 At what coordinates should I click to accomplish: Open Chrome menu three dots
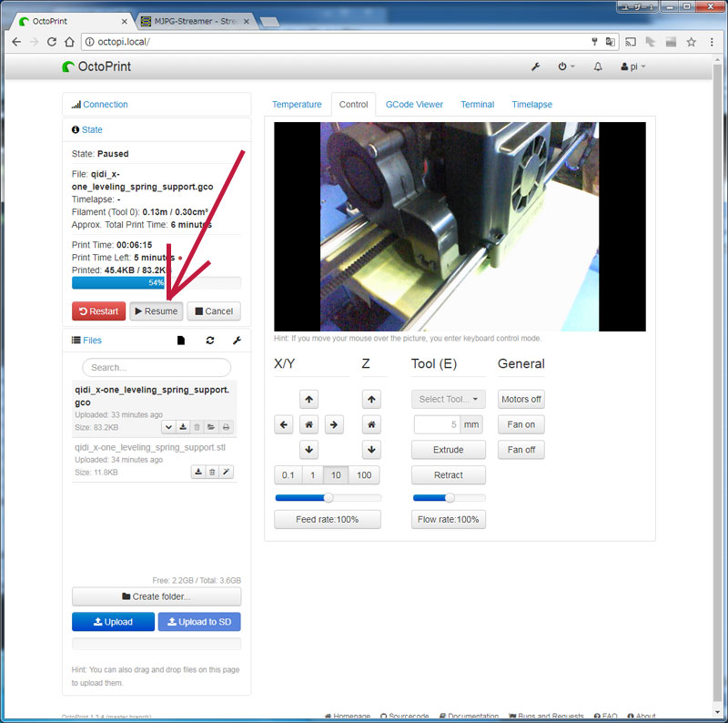[x=712, y=42]
